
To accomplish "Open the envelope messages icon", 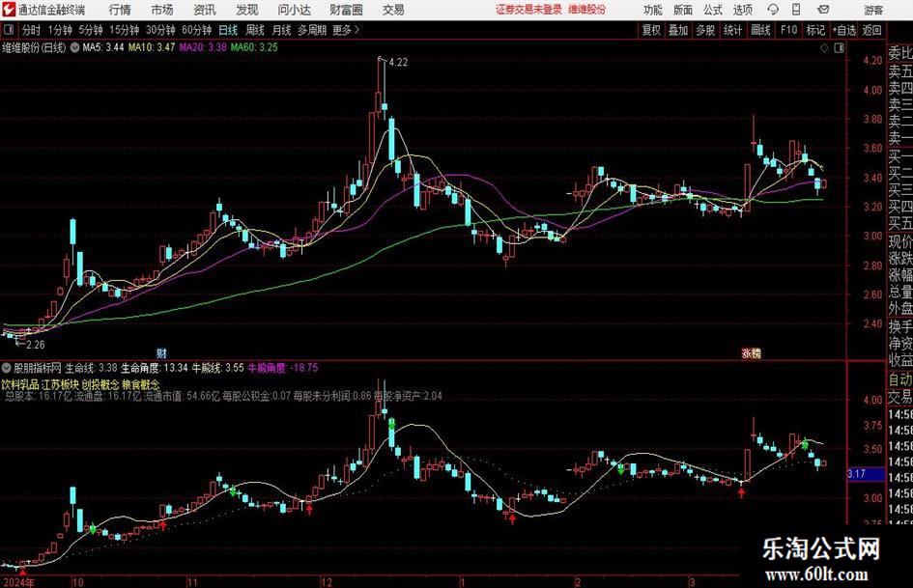I will click(823, 10).
